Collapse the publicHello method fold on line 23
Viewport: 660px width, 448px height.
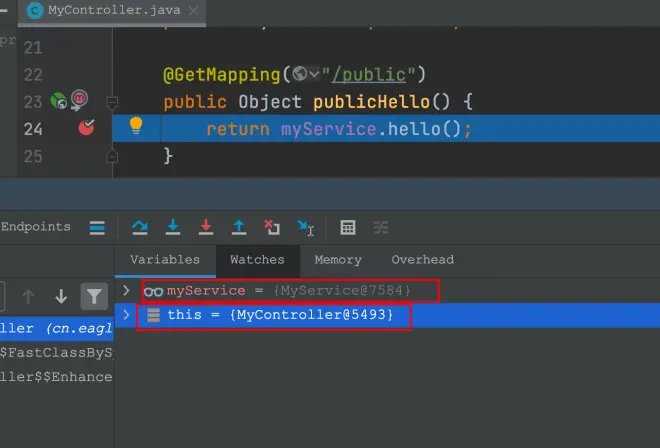tap(112, 102)
